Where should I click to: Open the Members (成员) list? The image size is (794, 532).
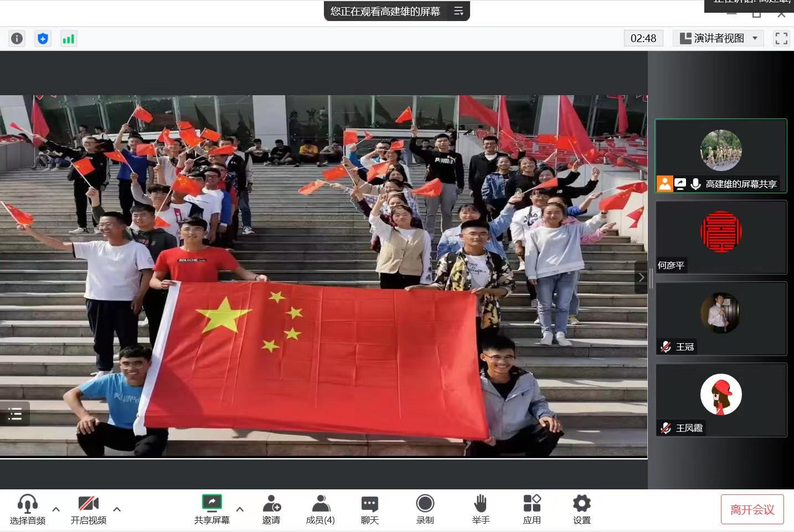[x=321, y=509]
